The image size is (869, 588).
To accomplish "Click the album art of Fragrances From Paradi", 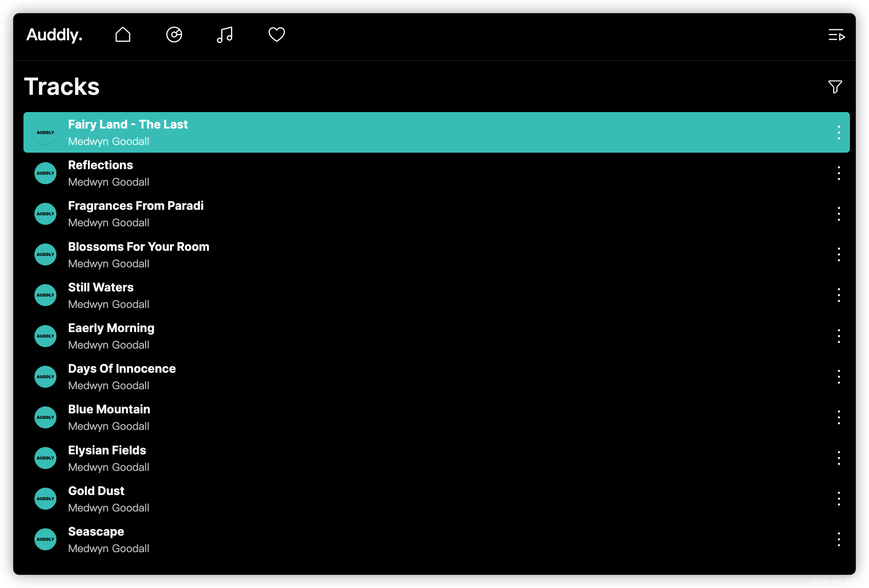I will [x=46, y=214].
